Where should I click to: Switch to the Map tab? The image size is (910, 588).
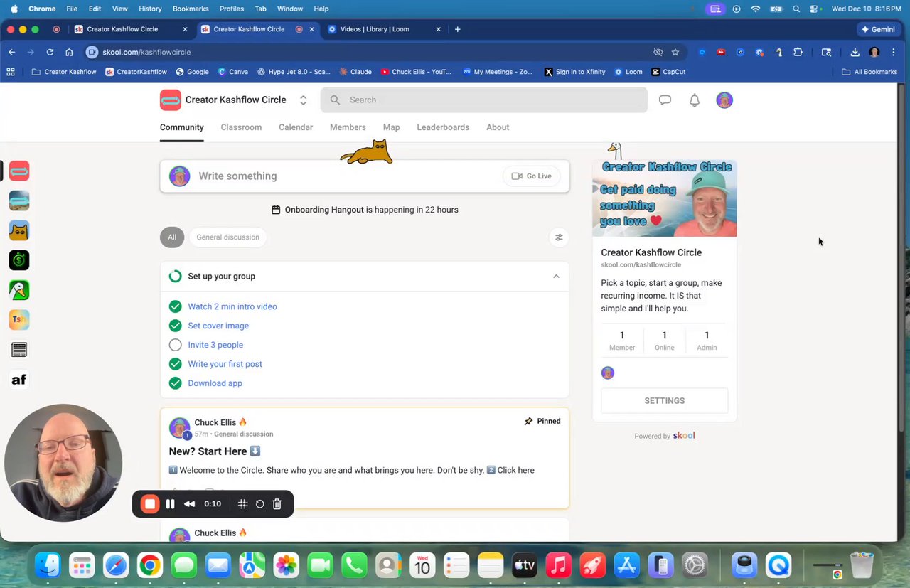392,127
